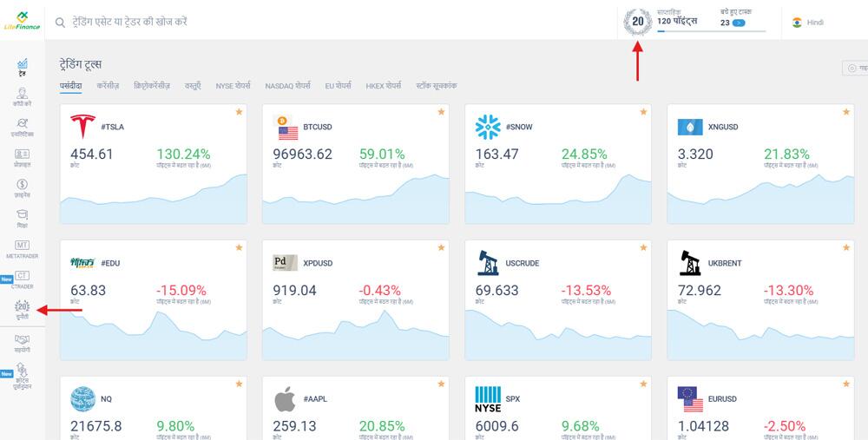Open the Hindi language selector
The width and height of the screenshot is (868, 440).
pos(807,23)
